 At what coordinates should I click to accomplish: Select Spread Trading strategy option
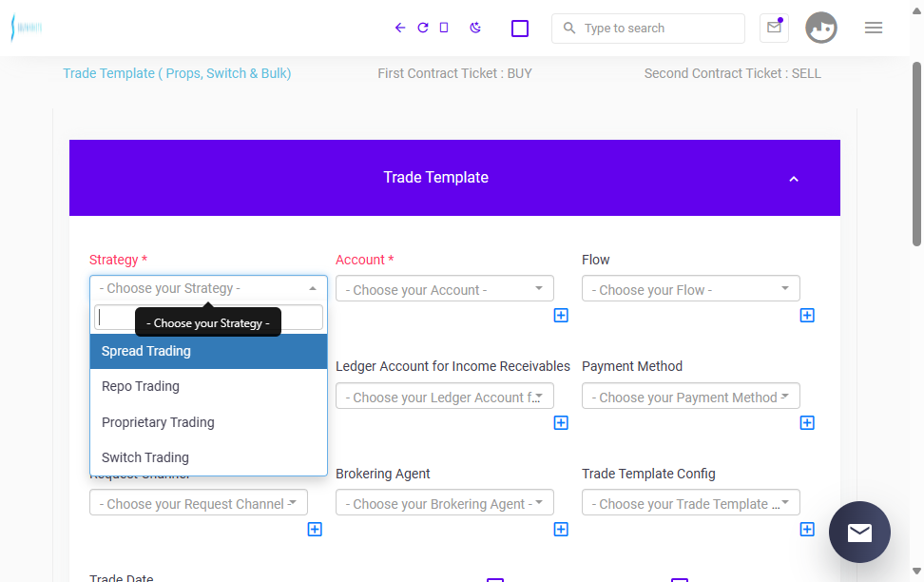208,352
